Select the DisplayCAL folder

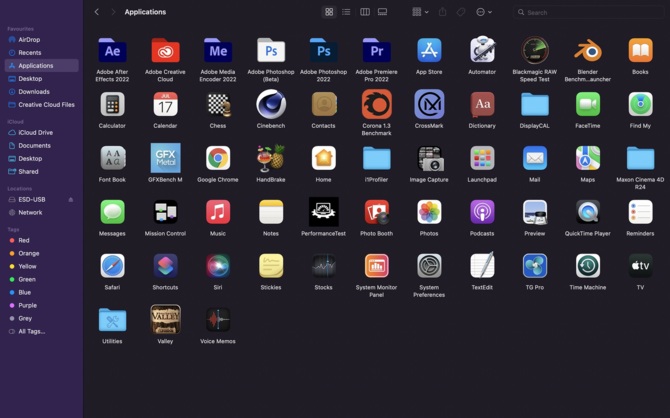point(535,104)
